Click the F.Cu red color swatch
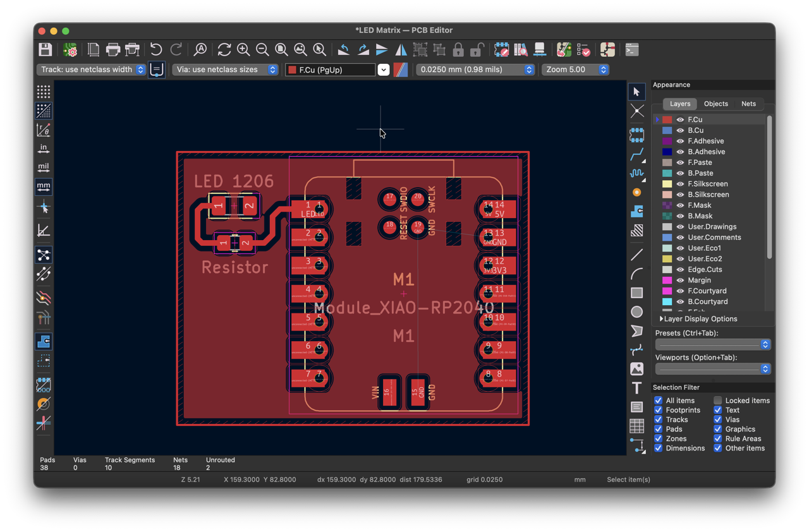The image size is (809, 532). tap(667, 119)
